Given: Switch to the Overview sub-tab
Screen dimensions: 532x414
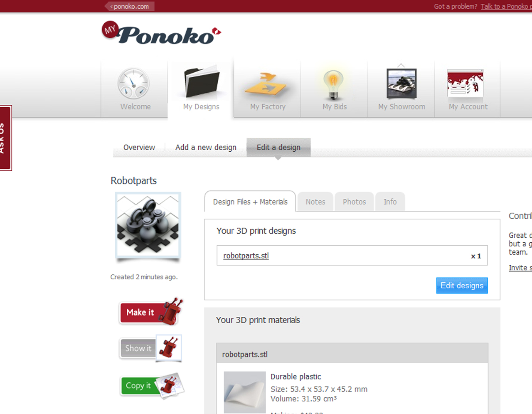Looking at the screenshot, I should click(139, 147).
